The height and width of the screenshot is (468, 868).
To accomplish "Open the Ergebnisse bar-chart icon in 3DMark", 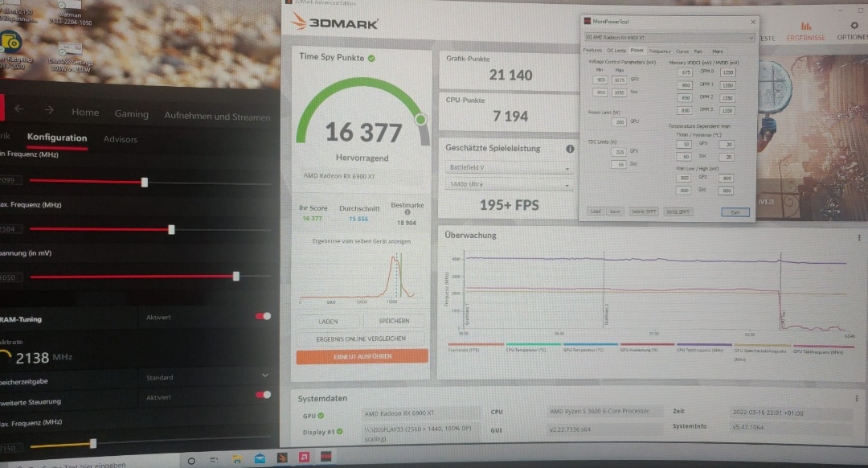I will (806, 26).
